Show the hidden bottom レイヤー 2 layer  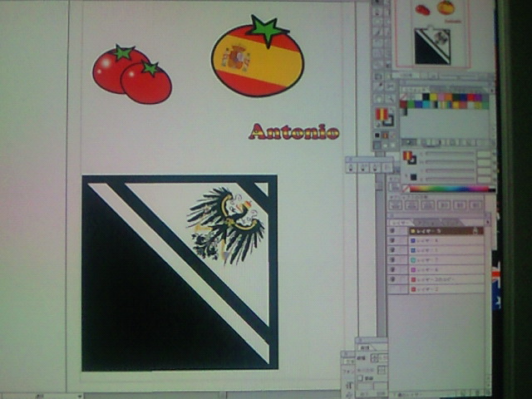[393, 289]
